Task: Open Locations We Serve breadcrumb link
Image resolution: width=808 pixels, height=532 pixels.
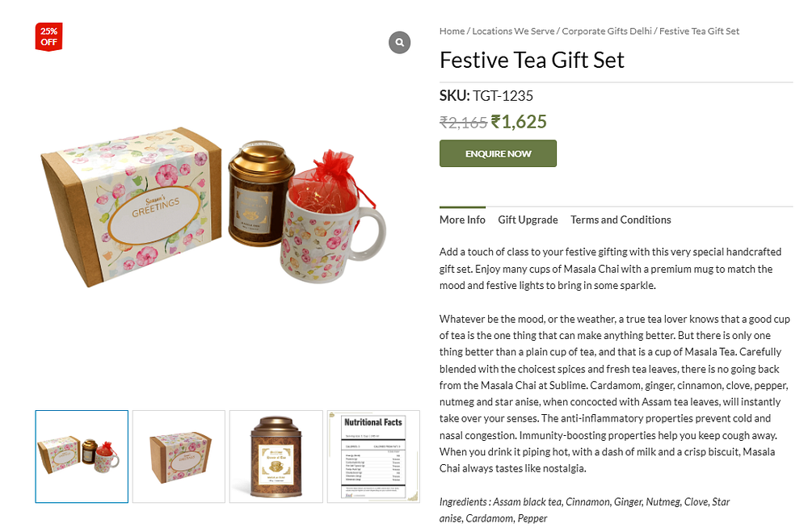Action: click(513, 31)
